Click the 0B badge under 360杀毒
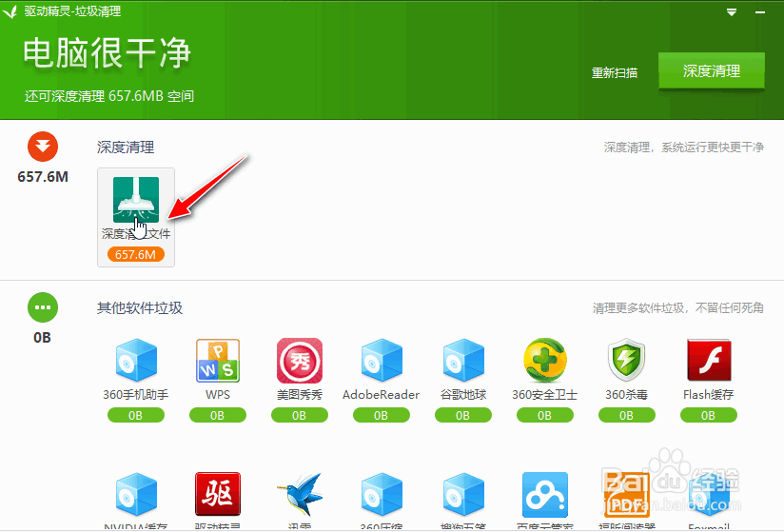Viewport: 784px width, 532px height. pyautogui.click(x=626, y=415)
